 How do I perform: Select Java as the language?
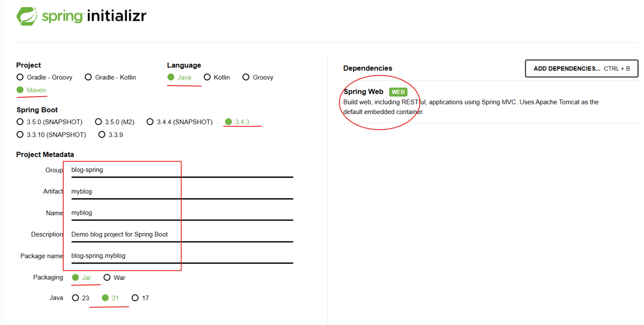pyautogui.click(x=179, y=77)
